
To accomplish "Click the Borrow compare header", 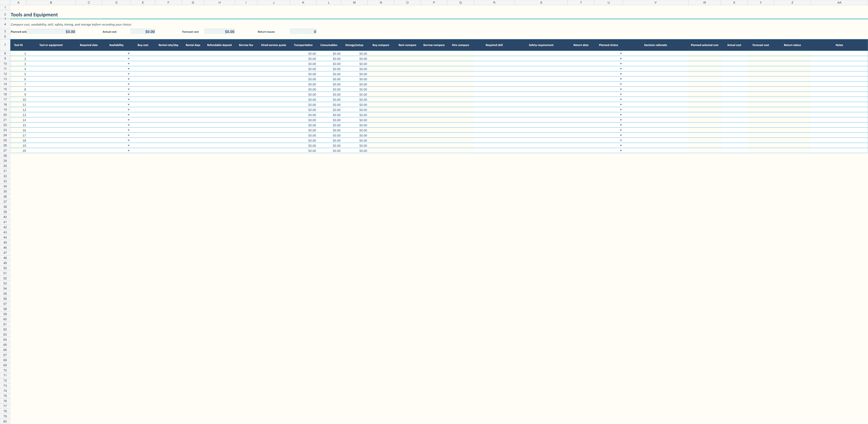I will [434, 45].
